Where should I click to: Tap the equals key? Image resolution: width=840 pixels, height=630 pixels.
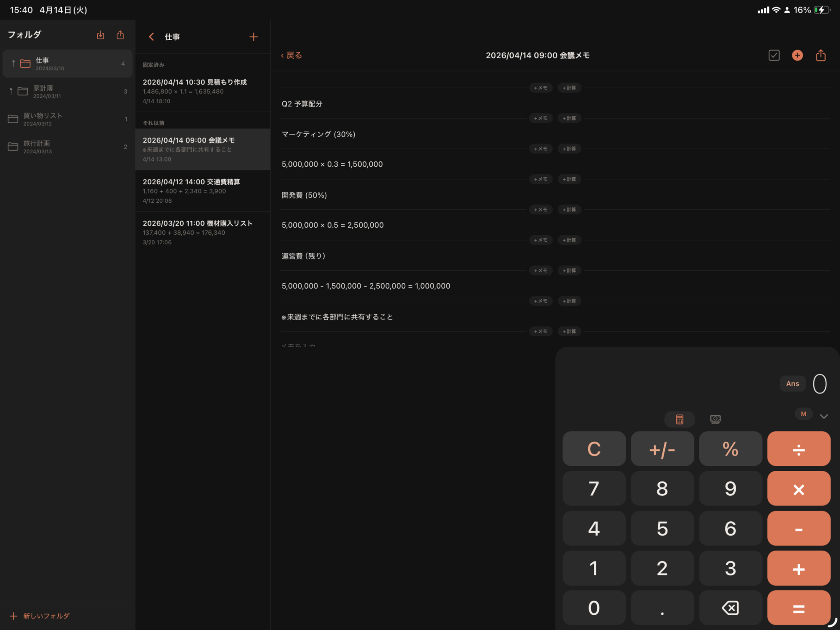798,608
